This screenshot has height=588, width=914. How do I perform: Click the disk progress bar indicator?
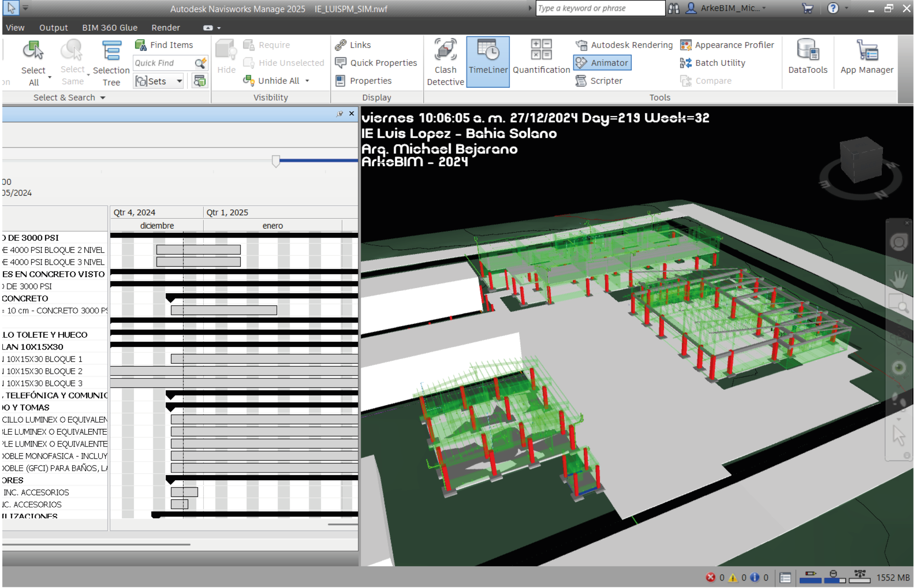coord(835,577)
